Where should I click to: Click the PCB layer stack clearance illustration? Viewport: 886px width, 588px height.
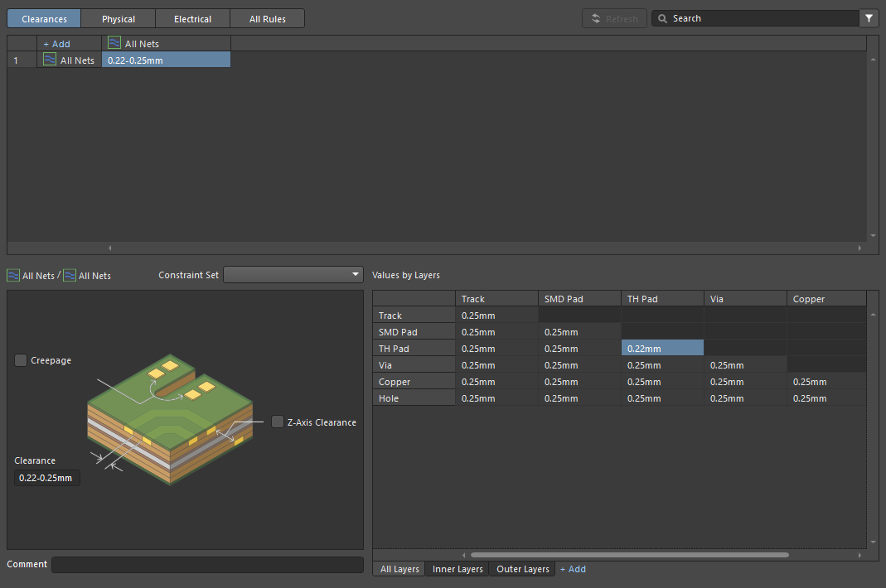172,420
